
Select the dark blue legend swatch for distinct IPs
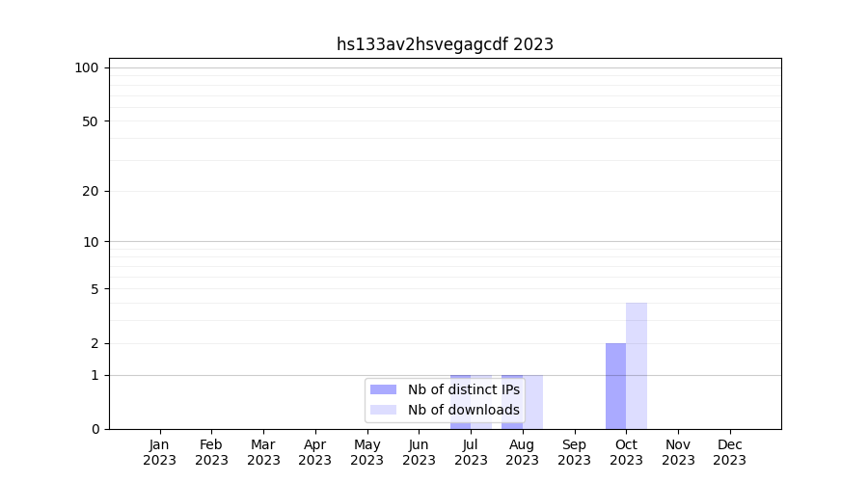(383, 389)
